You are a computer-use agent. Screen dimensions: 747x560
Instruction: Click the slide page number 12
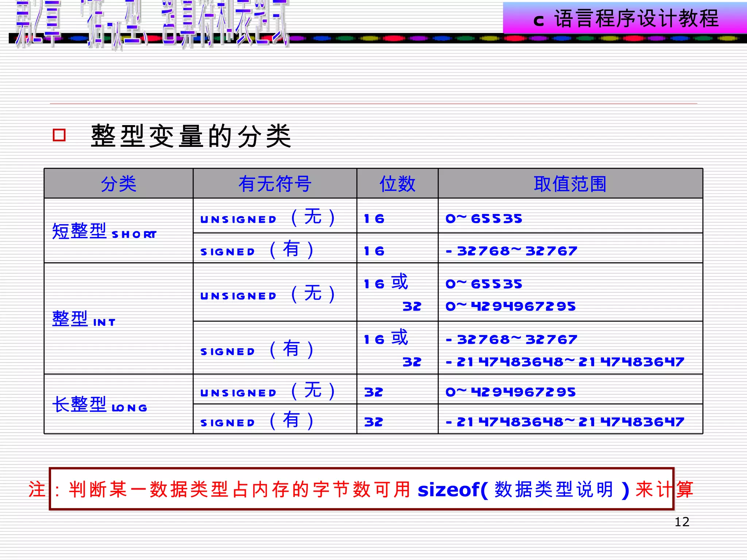(682, 522)
